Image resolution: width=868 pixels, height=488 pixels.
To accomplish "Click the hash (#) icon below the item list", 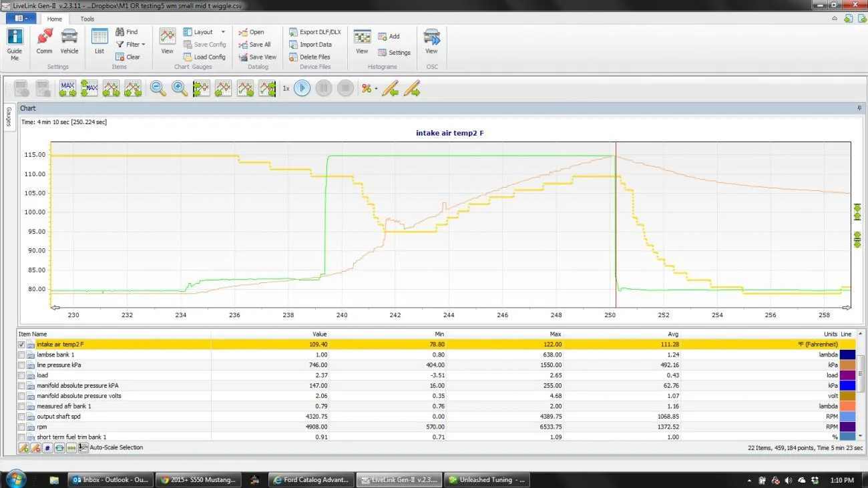I will coord(47,448).
